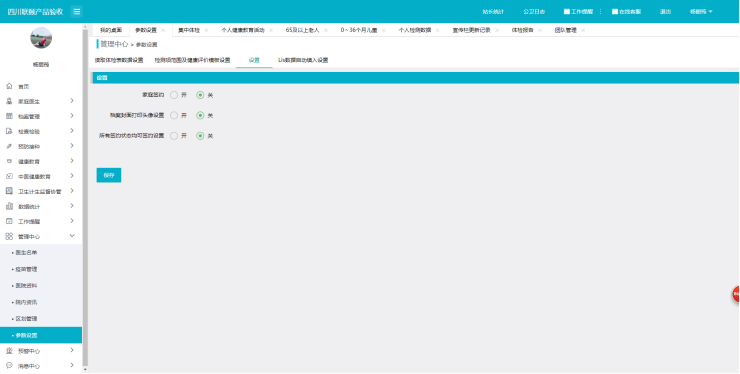The image size is (740, 374).
Task: Close the 团队管理 tab
Action: [x=583, y=30]
